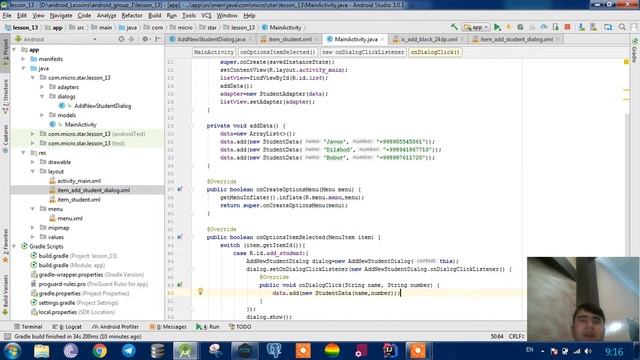Select activity_main.xml in project tree
The height and width of the screenshot is (360, 640).
tap(79, 181)
